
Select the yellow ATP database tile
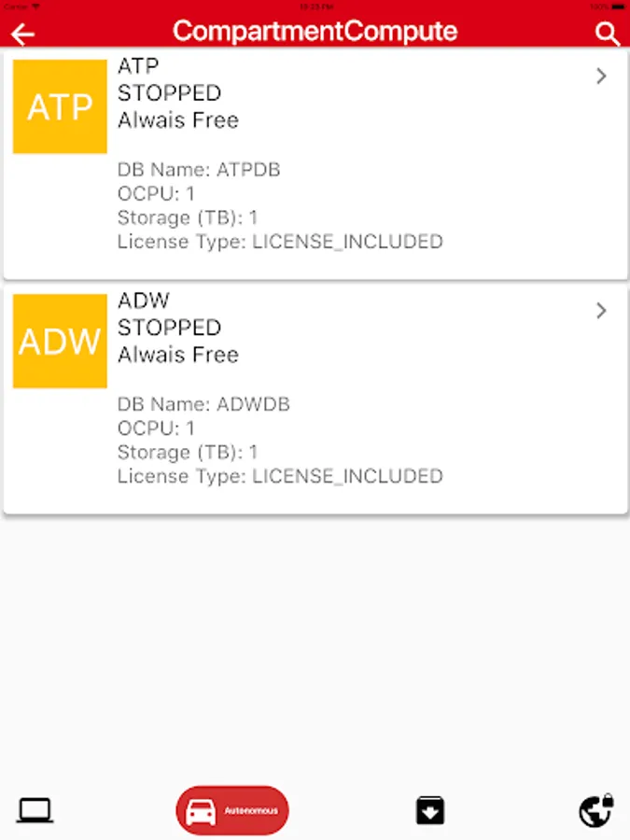click(60, 106)
